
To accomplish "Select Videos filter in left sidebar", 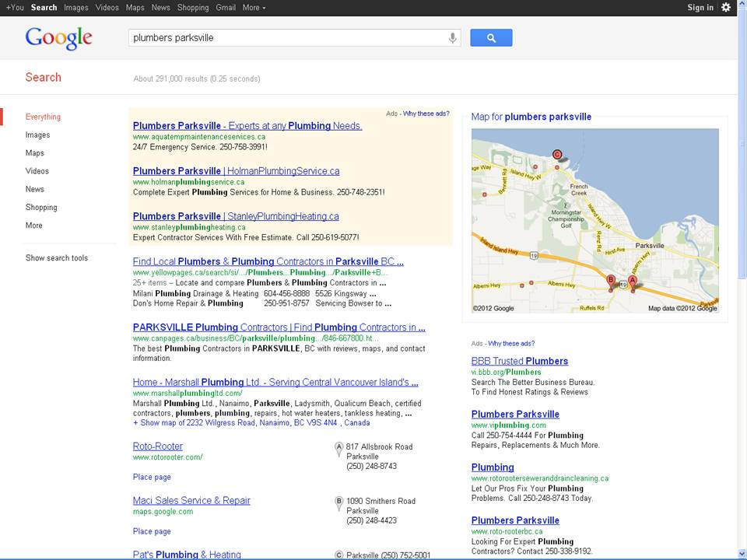I will (37, 171).
